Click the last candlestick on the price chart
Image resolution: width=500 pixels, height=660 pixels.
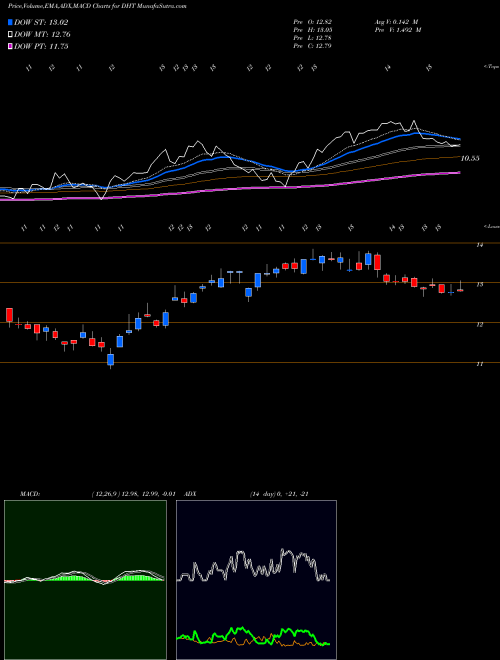click(x=460, y=290)
